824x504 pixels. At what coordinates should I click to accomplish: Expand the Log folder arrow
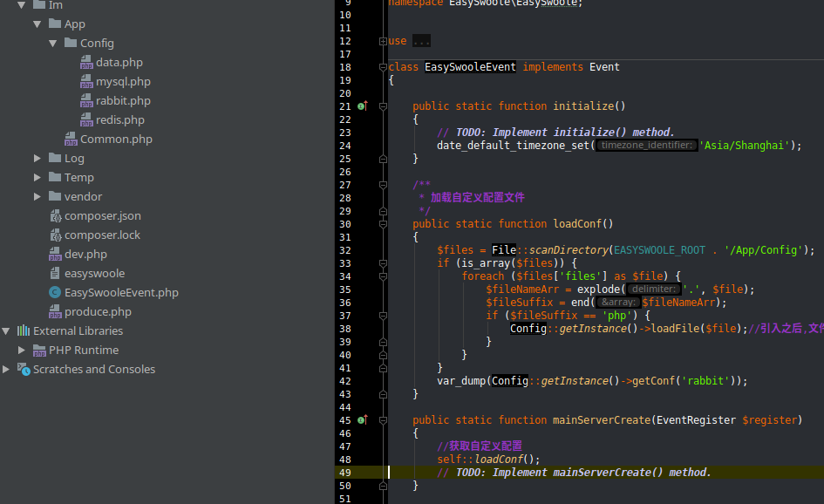[37, 159]
